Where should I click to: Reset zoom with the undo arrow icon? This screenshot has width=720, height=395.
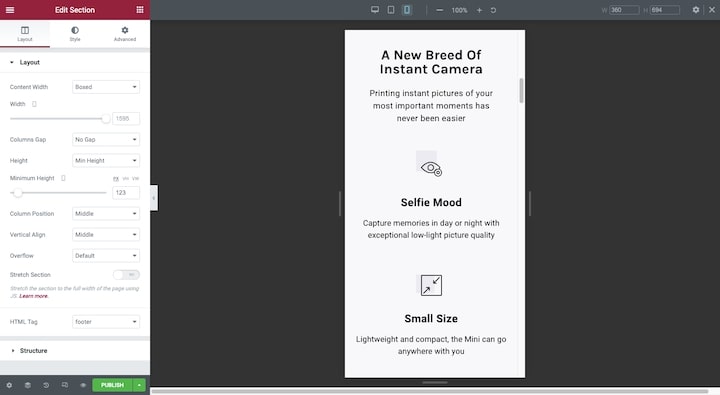pos(493,10)
